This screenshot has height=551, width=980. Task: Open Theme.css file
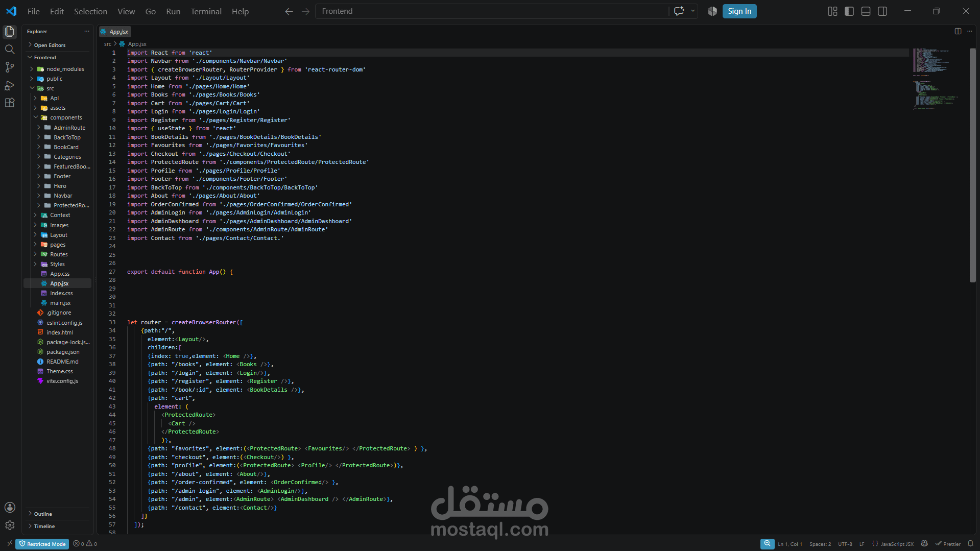coord(59,371)
